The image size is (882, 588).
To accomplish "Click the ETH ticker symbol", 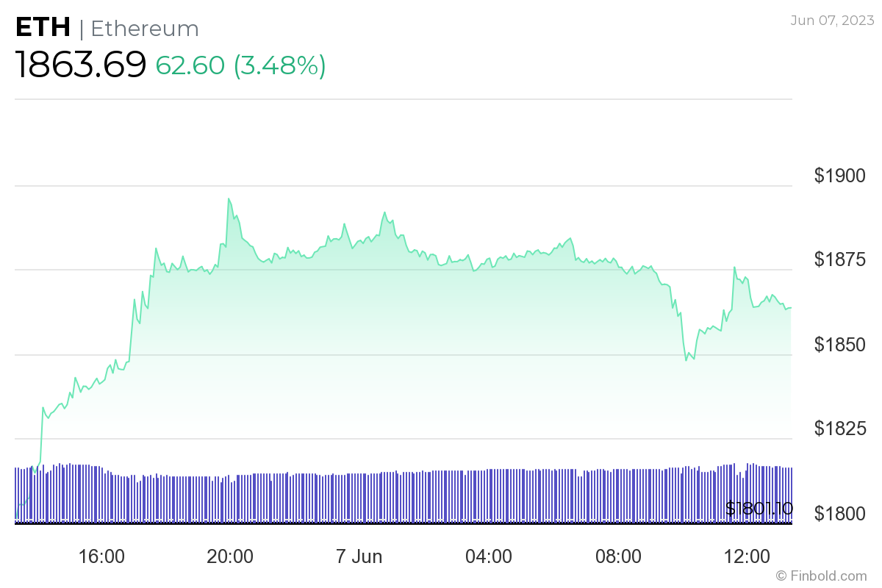I will (43, 28).
